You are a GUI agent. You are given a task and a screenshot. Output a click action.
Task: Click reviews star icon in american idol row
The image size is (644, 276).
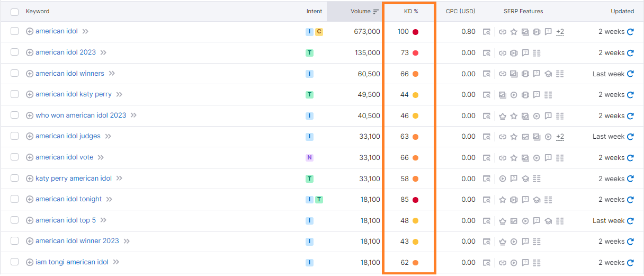(513, 32)
